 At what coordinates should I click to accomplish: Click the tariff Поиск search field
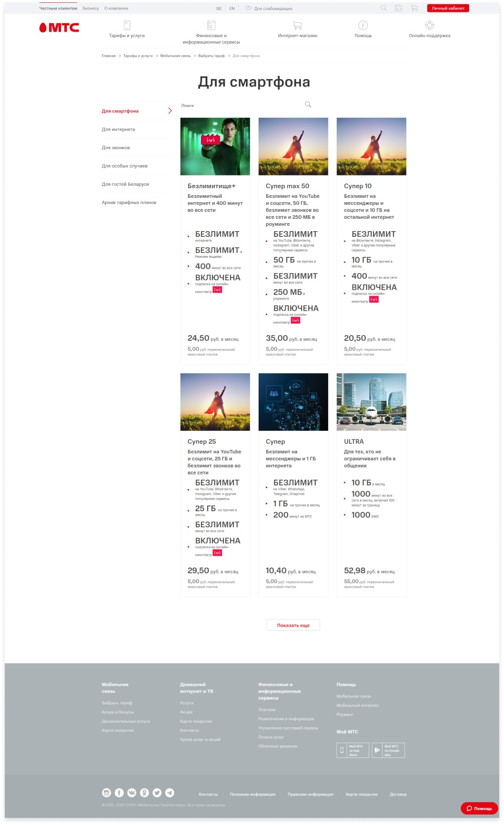(246, 105)
